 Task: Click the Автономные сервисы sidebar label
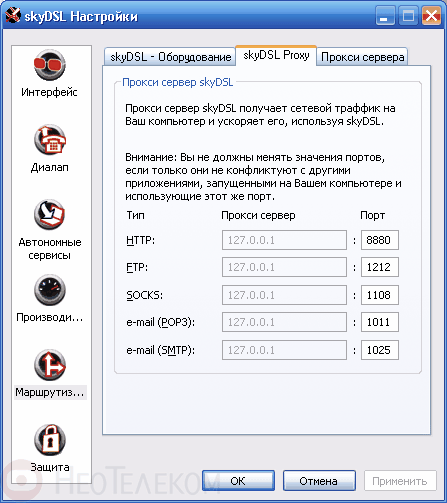click(50, 249)
